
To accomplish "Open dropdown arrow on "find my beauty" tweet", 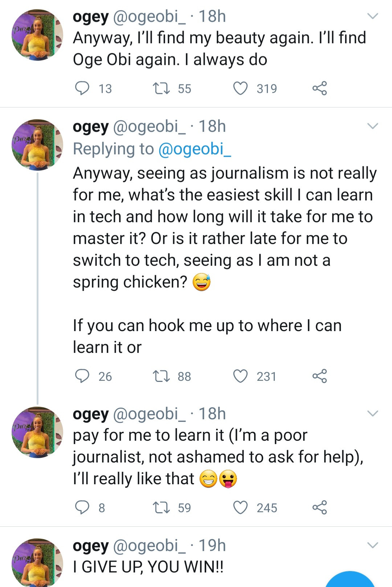I will tap(373, 16).
